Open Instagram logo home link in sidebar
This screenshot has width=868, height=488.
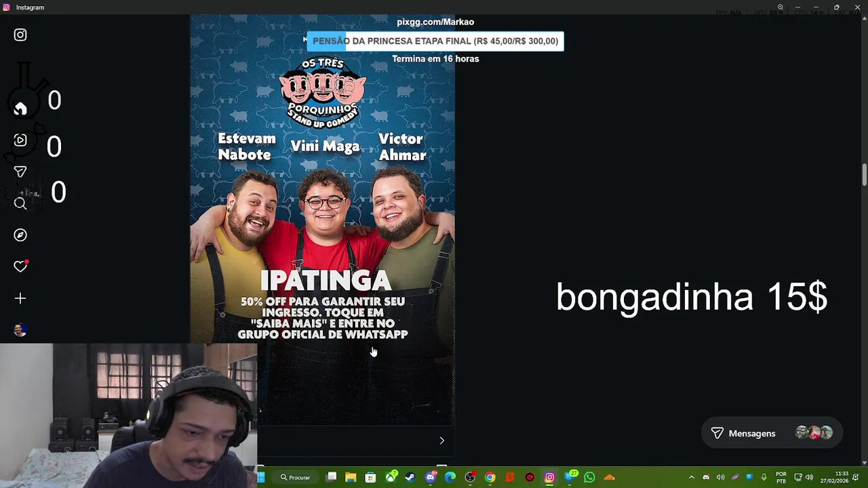pyautogui.click(x=20, y=35)
